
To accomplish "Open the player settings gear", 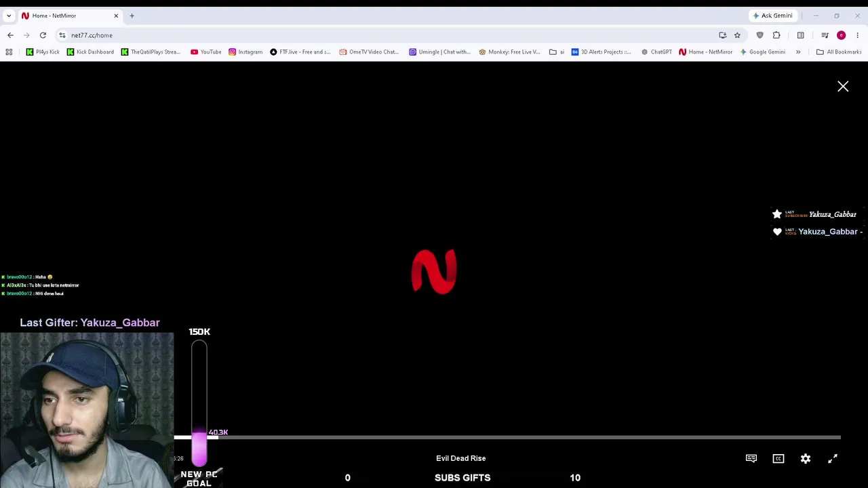I will pos(806,458).
